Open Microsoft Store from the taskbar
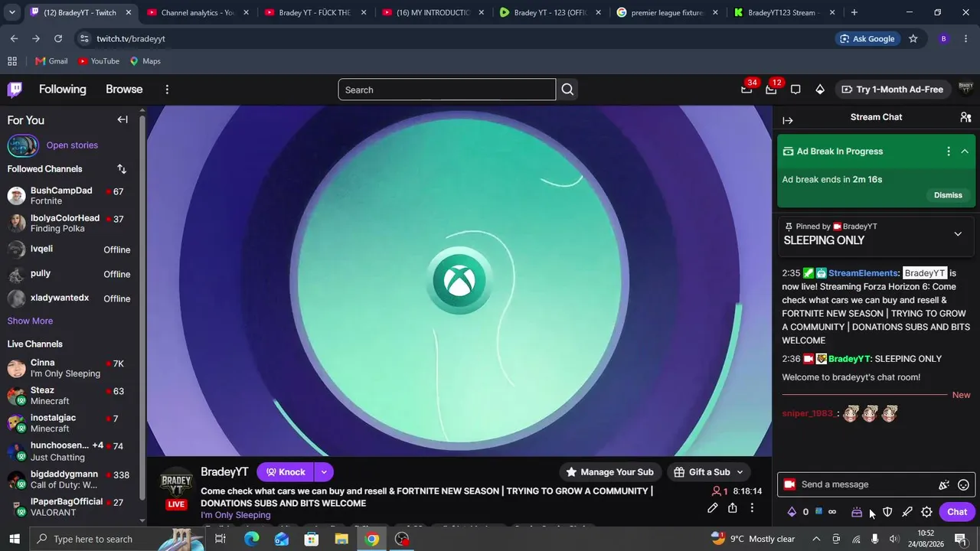 312,539
